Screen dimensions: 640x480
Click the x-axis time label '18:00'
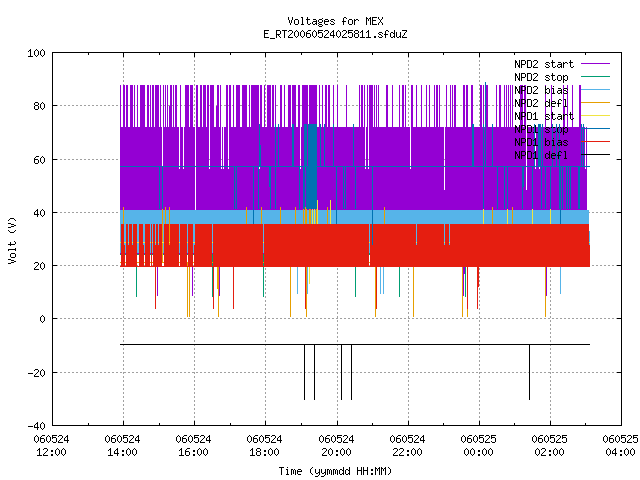point(264,453)
